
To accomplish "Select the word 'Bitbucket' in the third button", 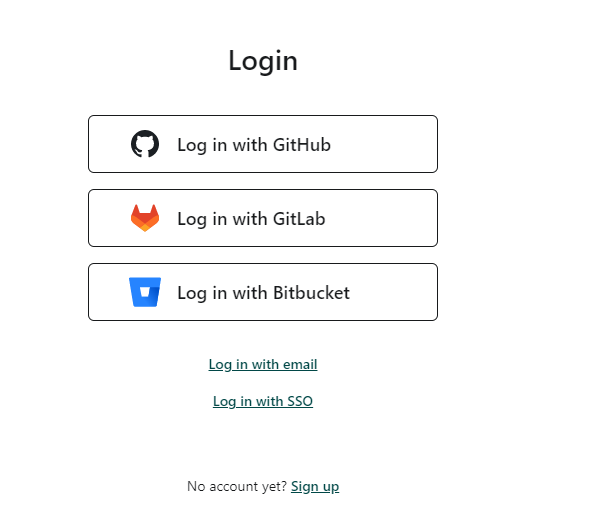I will 311,293.
